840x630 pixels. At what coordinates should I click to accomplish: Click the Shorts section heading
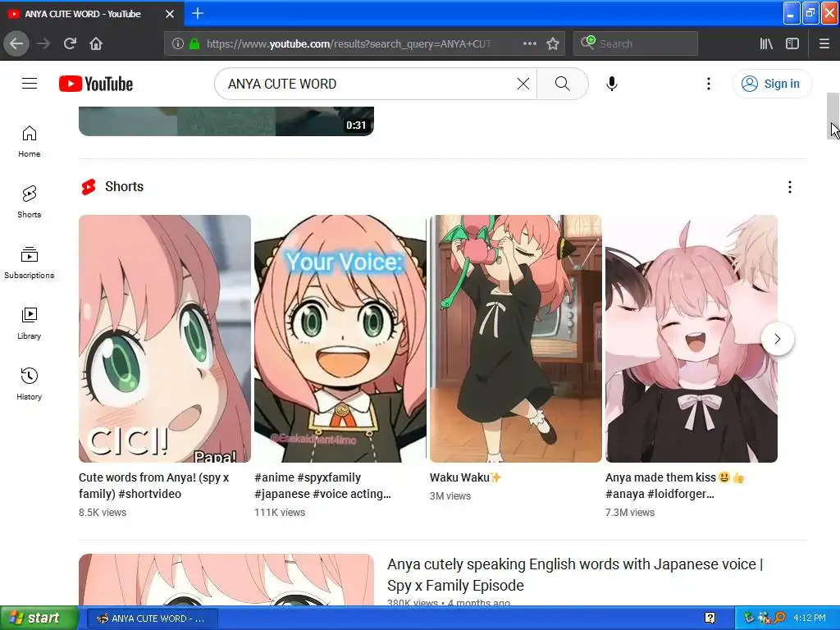(x=125, y=186)
